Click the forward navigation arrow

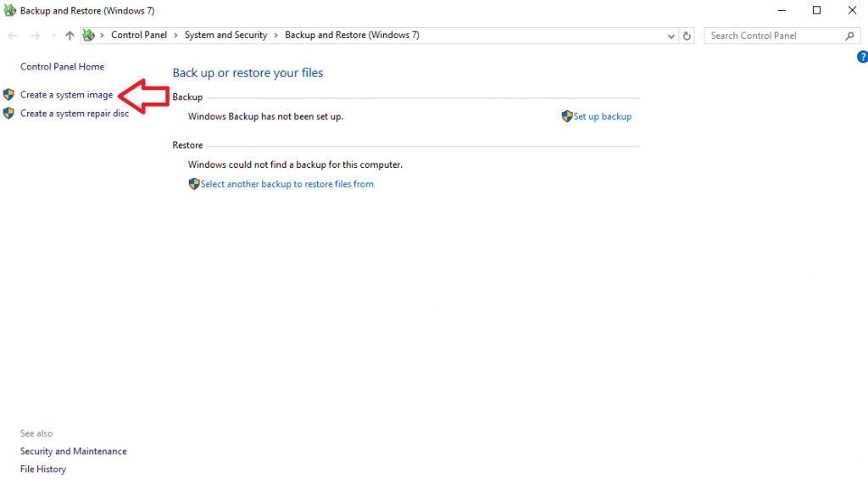tap(36, 36)
